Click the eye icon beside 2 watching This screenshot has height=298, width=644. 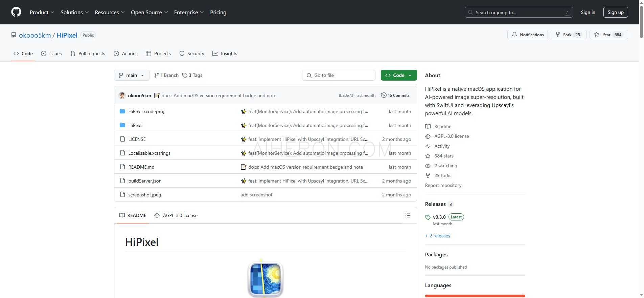[428, 166]
